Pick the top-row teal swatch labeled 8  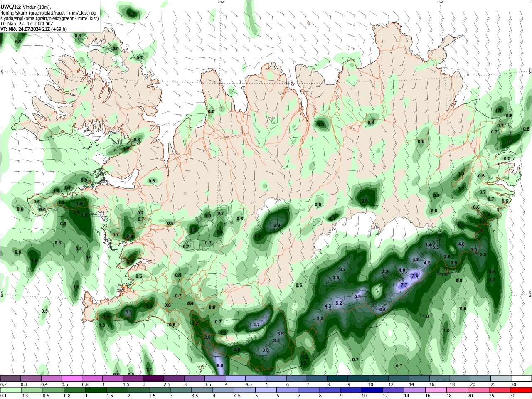click(337, 378)
